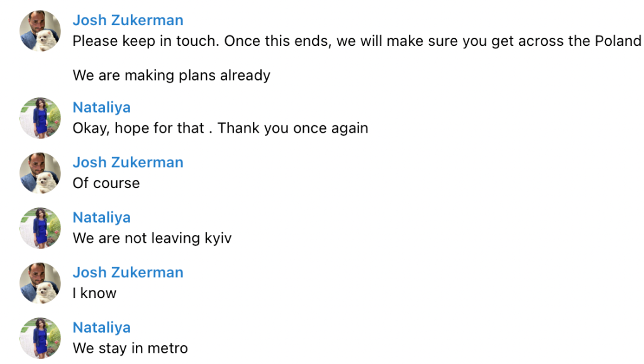Image resolution: width=644 pixels, height=364 pixels.
Task: Select the 'I know' message
Action: [94, 293]
